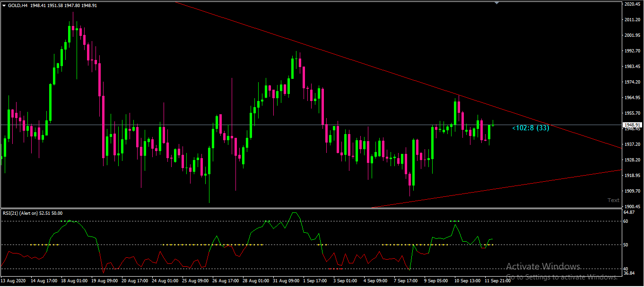Click the 2020.45 price scale label

(632, 4)
